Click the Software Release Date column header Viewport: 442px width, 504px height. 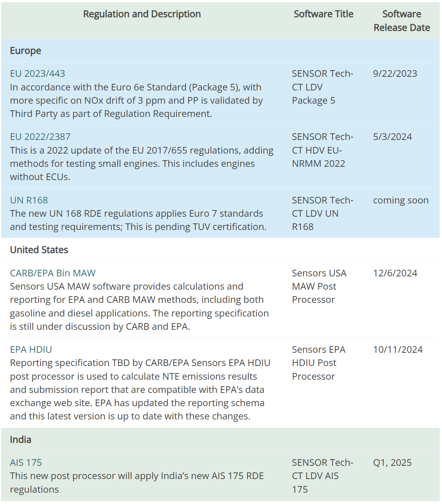click(401, 21)
